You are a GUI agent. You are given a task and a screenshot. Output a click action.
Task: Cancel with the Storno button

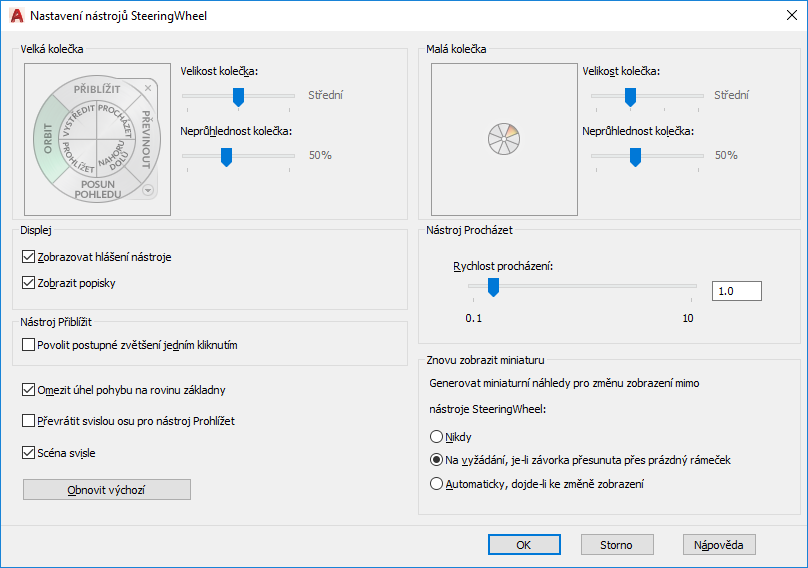point(617,545)
